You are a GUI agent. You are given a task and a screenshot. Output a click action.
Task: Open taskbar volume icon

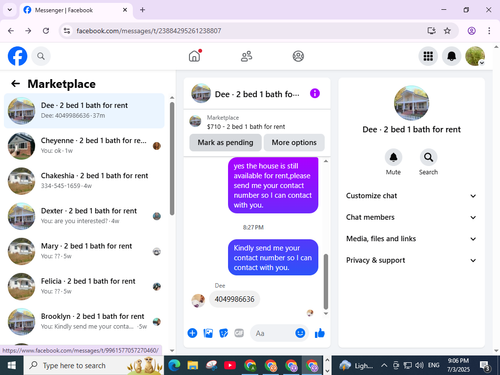click(x=419, y=365)
